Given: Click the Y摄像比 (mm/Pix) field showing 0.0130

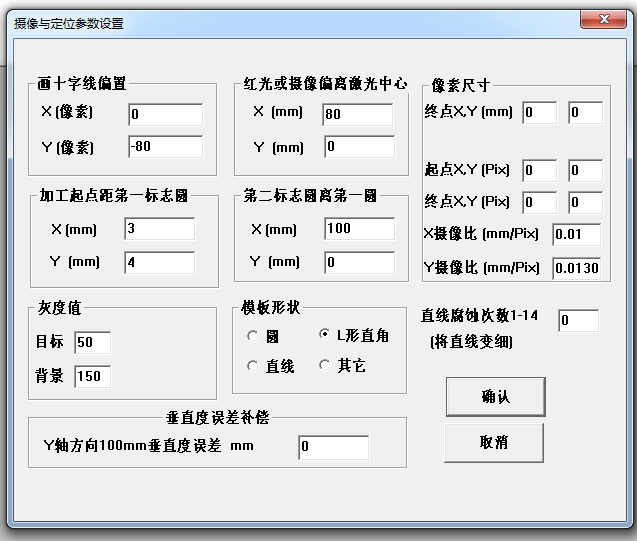Looking at the screenshot, I should (x=576, y=268).
